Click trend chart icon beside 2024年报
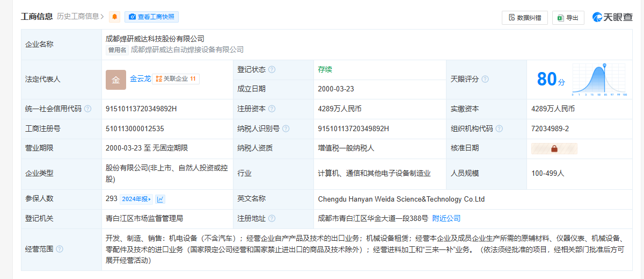Viewport: 644px width, 279px height. pyautogui.click(x=160, y=199)
